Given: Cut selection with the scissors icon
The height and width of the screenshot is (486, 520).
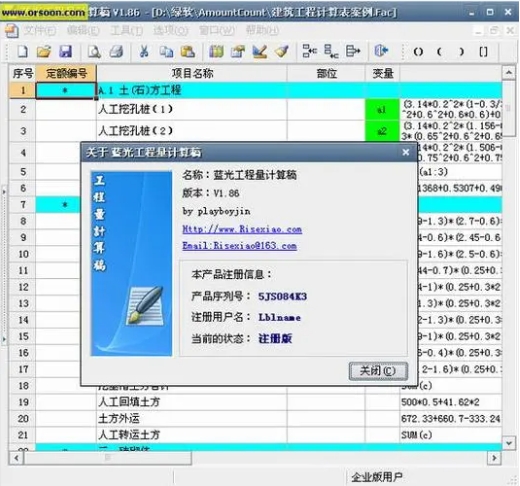Looking at the screenshot, I should pyautogui.click(x=144, y=52).
